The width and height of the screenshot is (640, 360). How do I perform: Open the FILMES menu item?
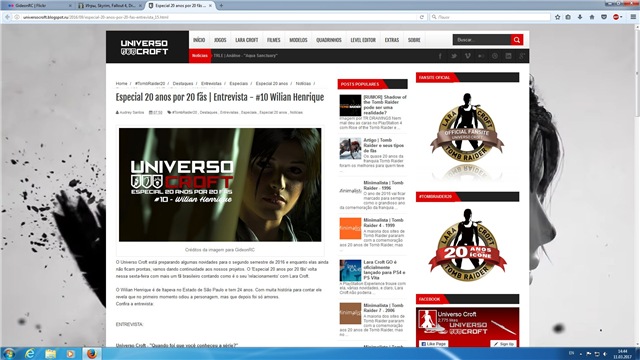click(x=273, y=40)
